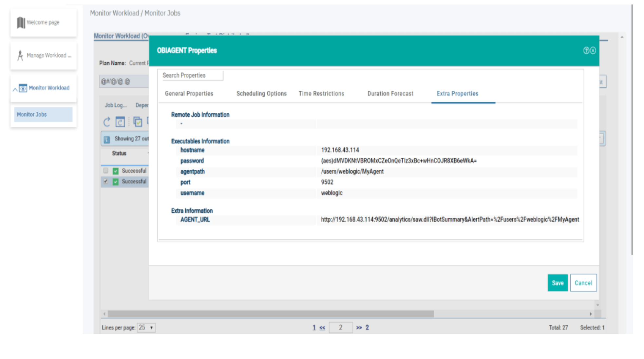Click the help icon in dialog header
The width and height of the screenshot is (644, 359).
click(x=586, y=50)
